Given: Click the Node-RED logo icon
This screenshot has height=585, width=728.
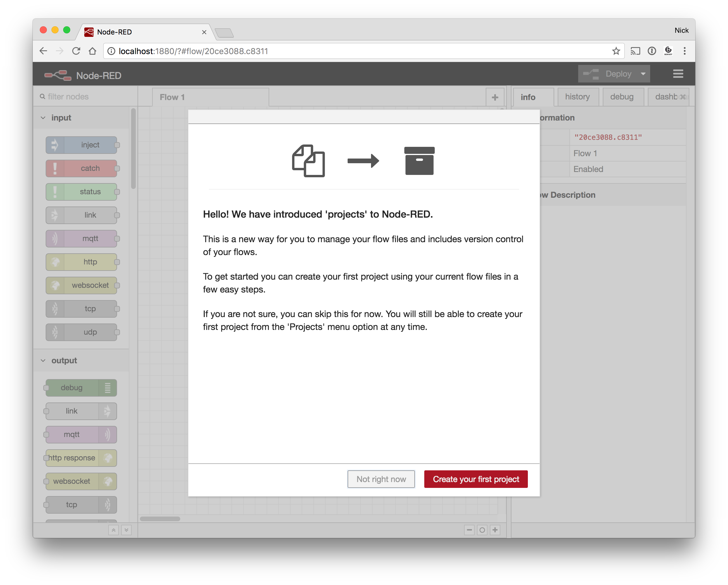Looking at the screenshot, I should [x=58, y=75].
